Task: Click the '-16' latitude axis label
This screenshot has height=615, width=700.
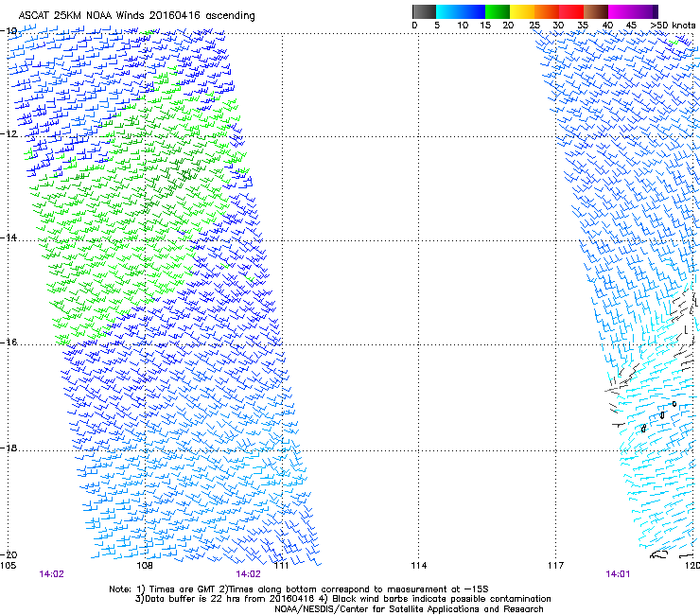Action: pos(9,343)
